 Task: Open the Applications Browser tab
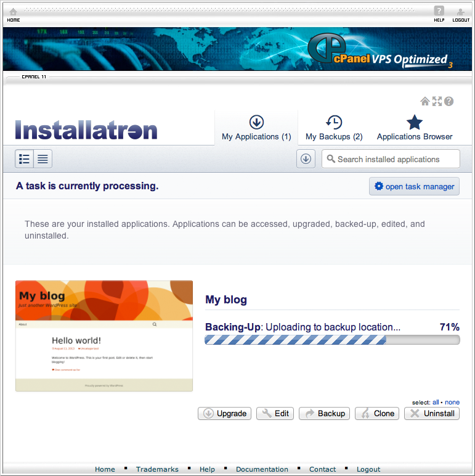click(x=415, y=128)
